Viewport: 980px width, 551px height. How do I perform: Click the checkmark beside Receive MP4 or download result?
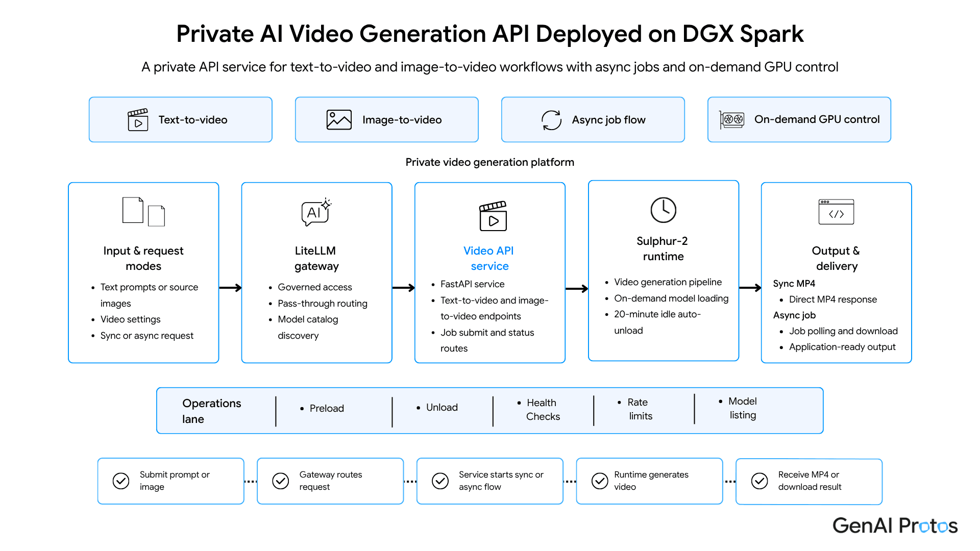(x=759, y=481)
